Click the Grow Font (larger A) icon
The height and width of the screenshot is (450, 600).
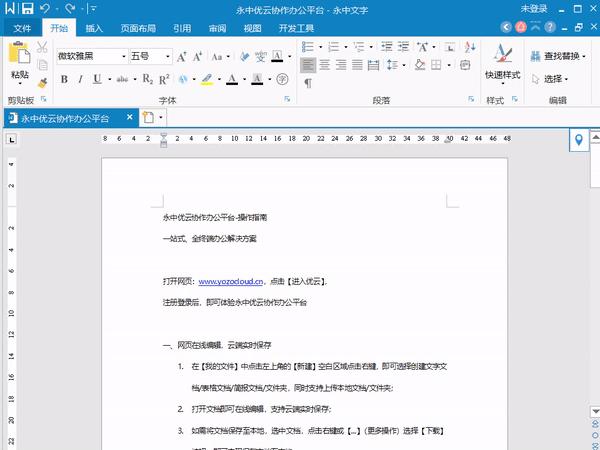(182, 57)
